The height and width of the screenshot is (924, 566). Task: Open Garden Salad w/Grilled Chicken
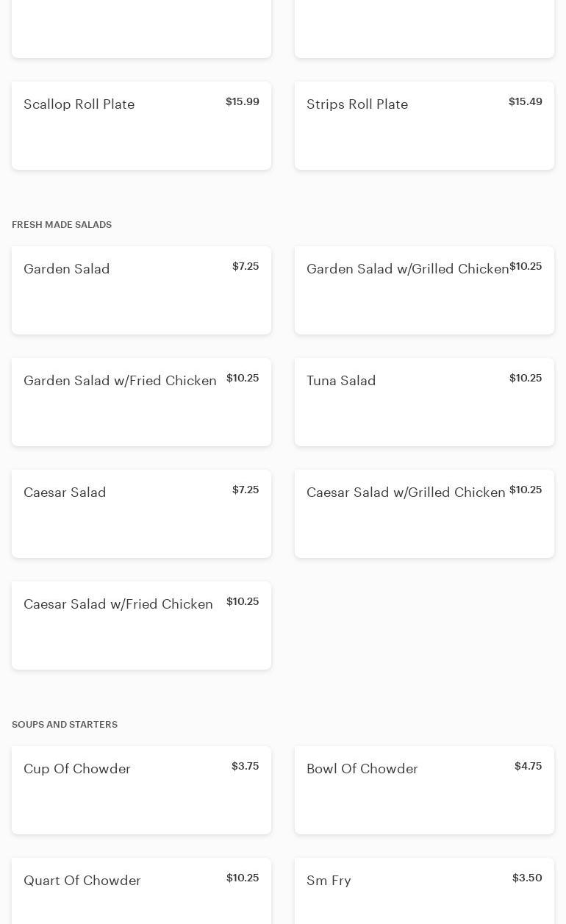click(424, 290)
